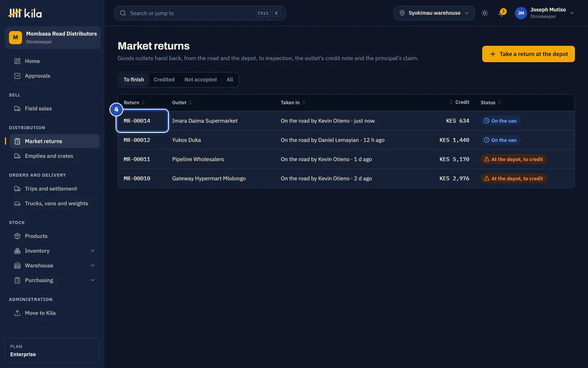Image resolution: width=588 pixels, height=368 pixels.
Task: Click the Gateway Hypermart Mlolongo outlet name
Action: tap(209, 178)
